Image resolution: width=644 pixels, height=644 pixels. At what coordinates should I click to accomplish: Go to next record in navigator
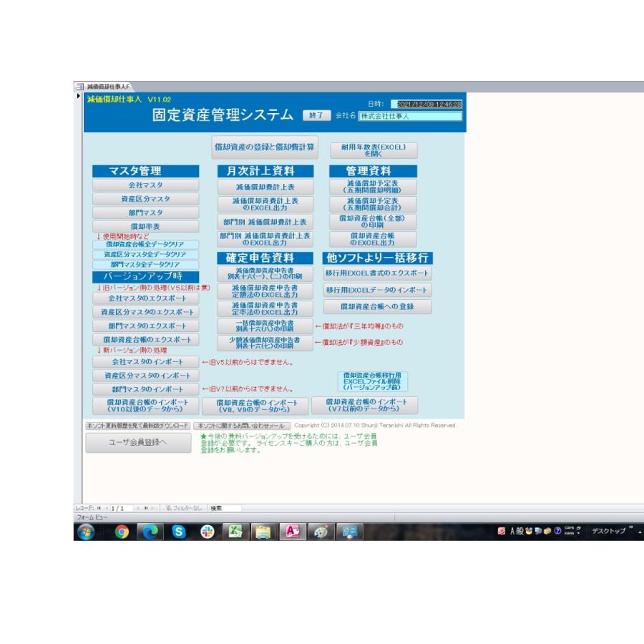point(138,508)
